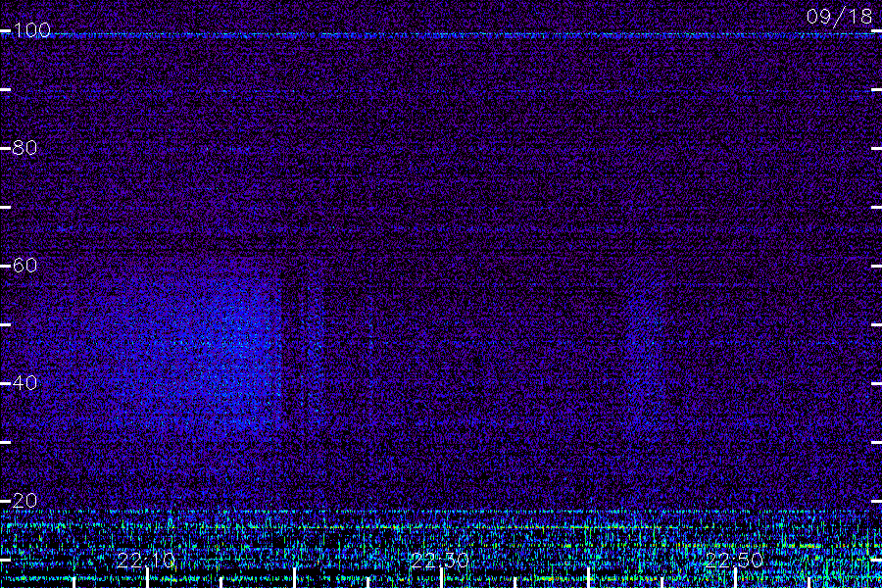Click the 100 frequency axis label
The image size is (882, 588).
tap(31, 30)
